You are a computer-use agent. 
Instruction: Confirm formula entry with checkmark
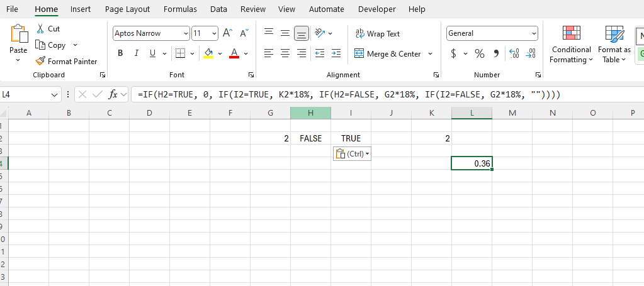tap(98, 95)
